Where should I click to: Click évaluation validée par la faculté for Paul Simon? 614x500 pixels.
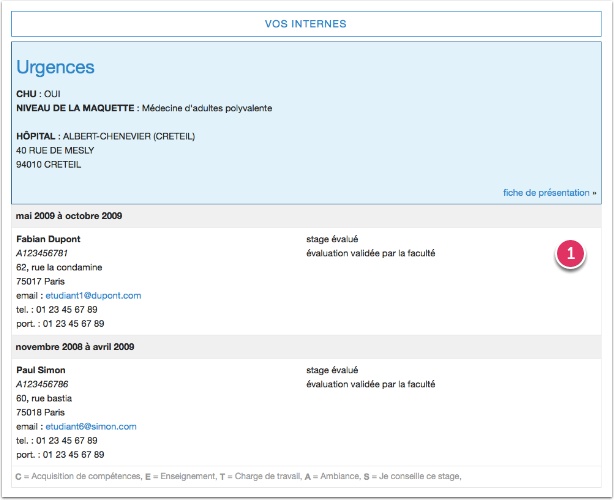click(370, 384)
